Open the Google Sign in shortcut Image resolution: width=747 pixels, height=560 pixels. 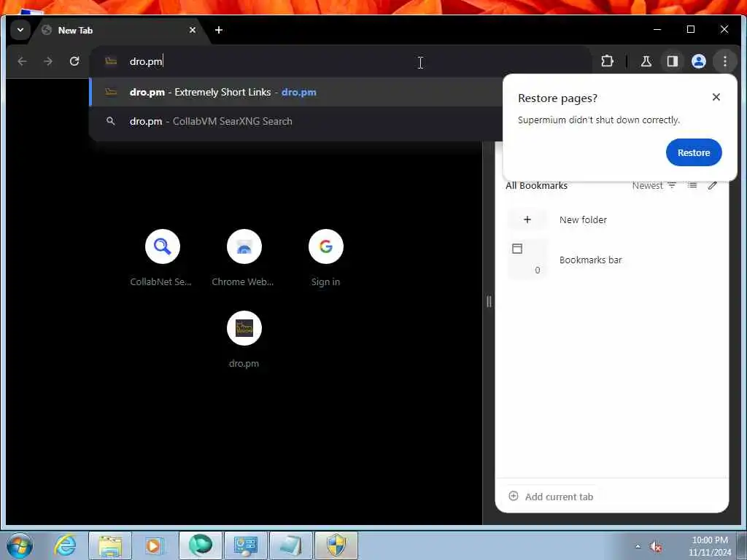(x=326, y=257)
